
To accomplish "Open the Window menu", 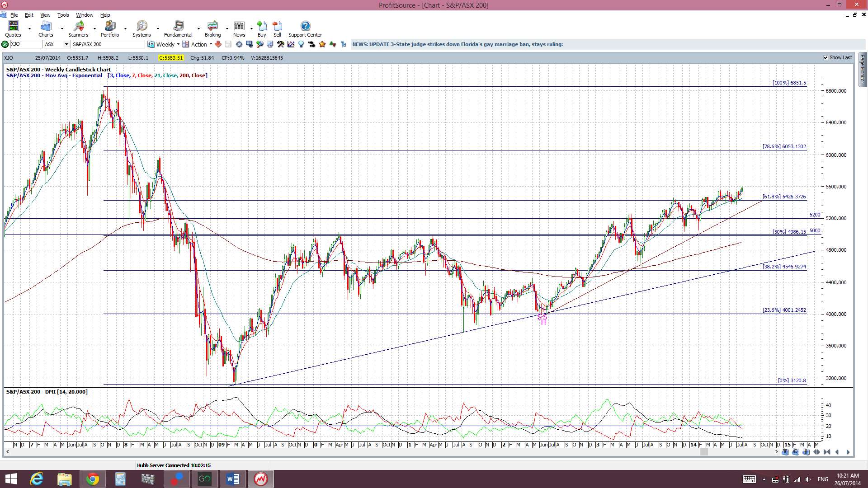I will [x=85, y=15].
